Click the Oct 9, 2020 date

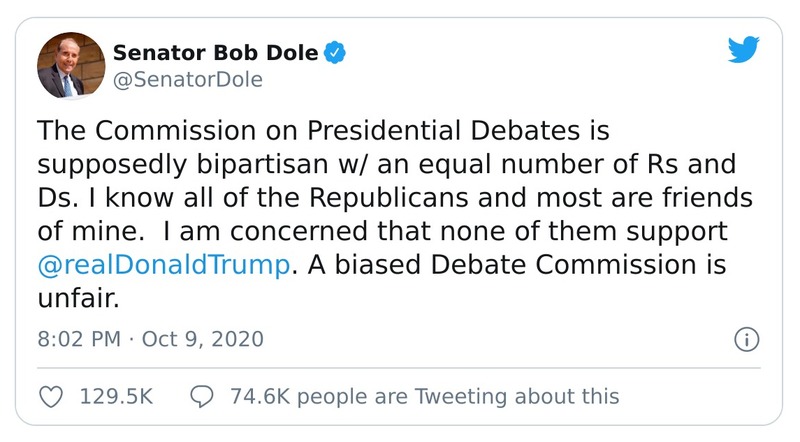pos(204,339)
